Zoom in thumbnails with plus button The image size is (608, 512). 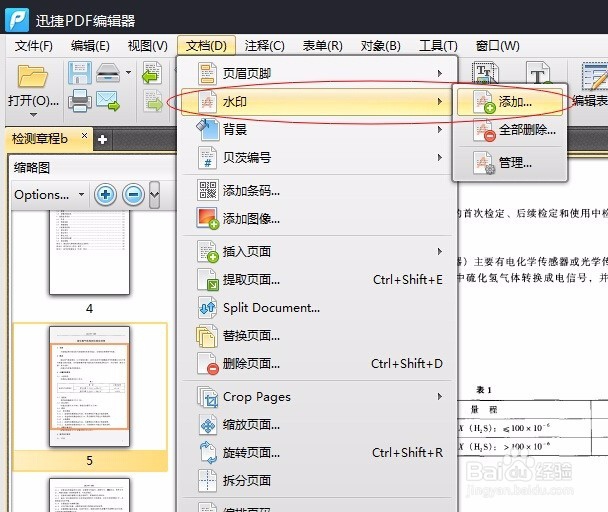point(105,194)
